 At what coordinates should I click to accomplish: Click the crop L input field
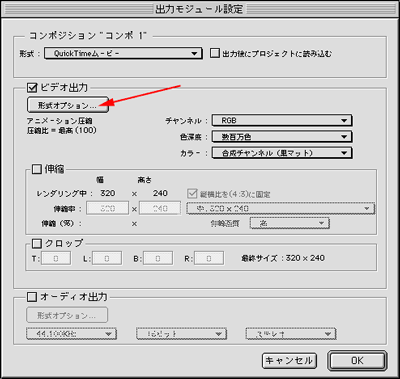point(107,258)
